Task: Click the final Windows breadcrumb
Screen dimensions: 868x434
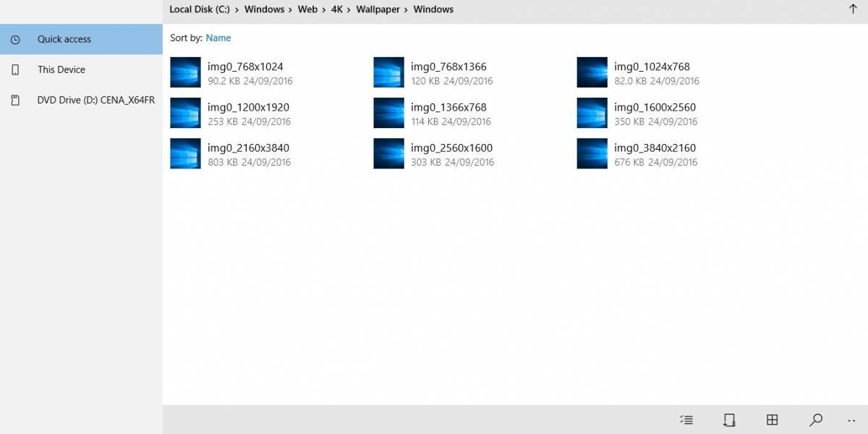Action: (x=433, y=9)
